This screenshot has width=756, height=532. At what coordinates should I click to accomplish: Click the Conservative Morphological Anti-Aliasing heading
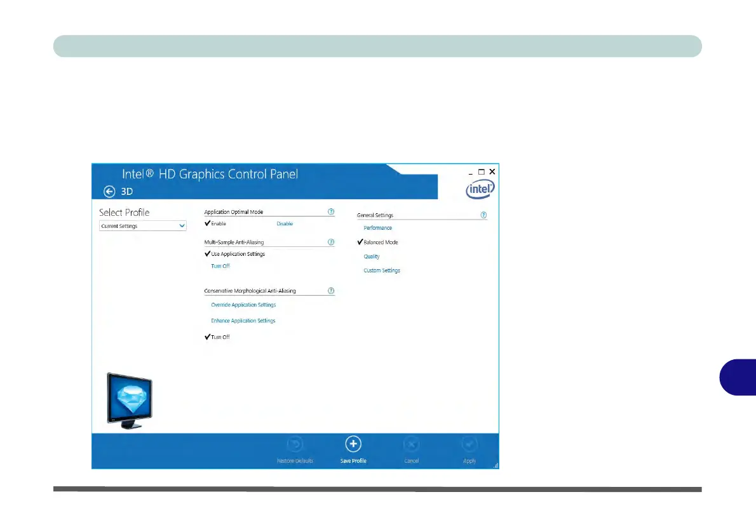coord(250,291)
